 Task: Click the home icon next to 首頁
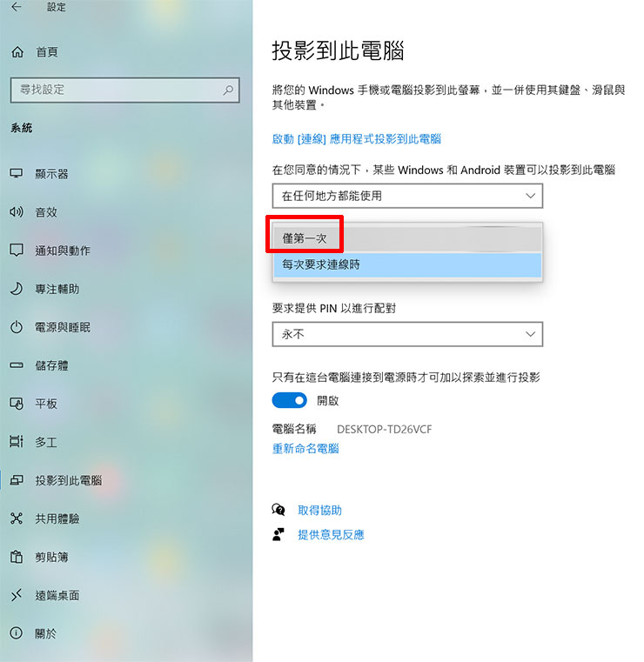[17, 52]
